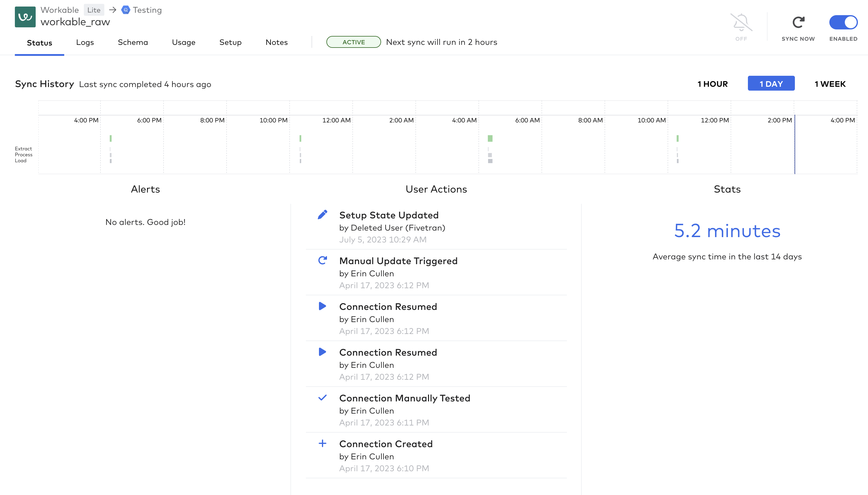Click the play icon on first Connection Resumed entry
868x495 pixels.
tap(322, 306)
